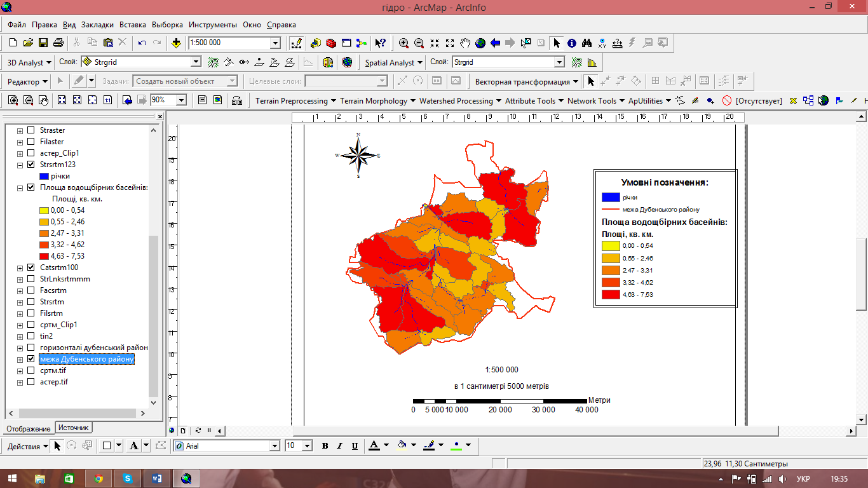This screenshot has width=868, height=488.
Task: Click the Full Extent globe icon
Action: (480, 43)
